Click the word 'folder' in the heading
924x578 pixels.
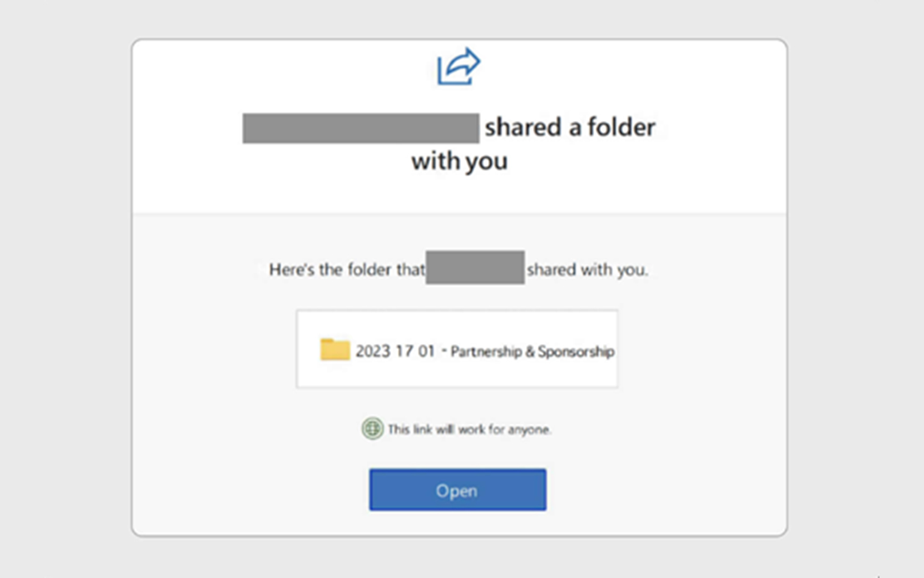click(621, 127)
